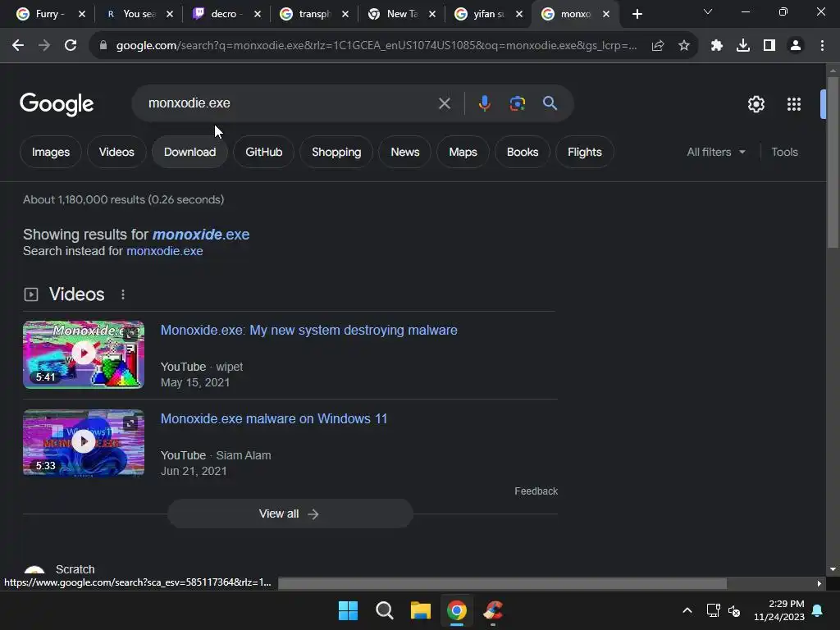Select the Flights filter chip
The width and height of the screenshot is (840, 630).
(584, 152)
